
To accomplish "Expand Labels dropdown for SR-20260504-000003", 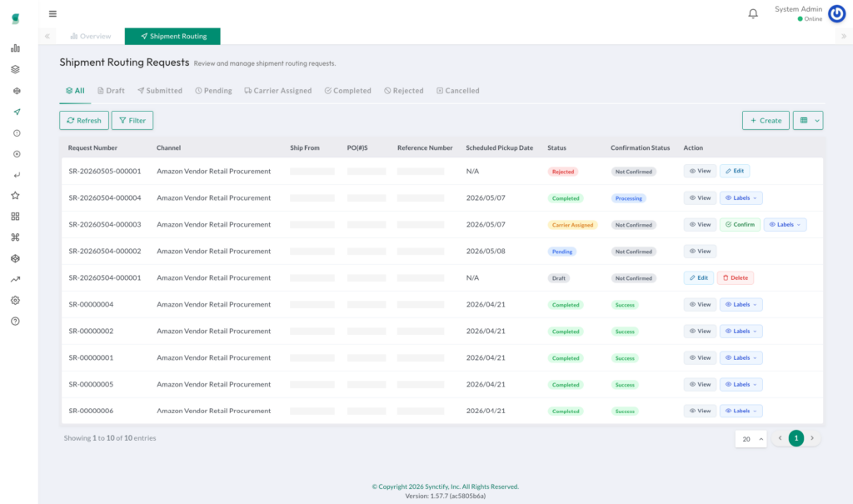I will point(785,224).
